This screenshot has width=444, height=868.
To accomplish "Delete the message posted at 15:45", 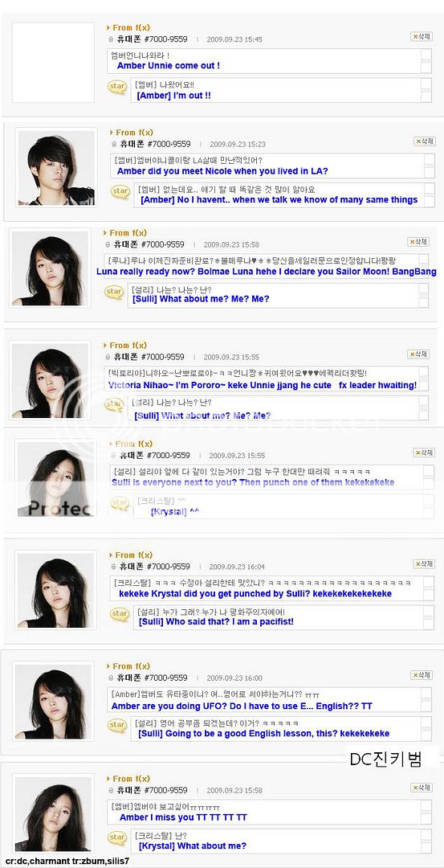I will (x=421, y=36).
